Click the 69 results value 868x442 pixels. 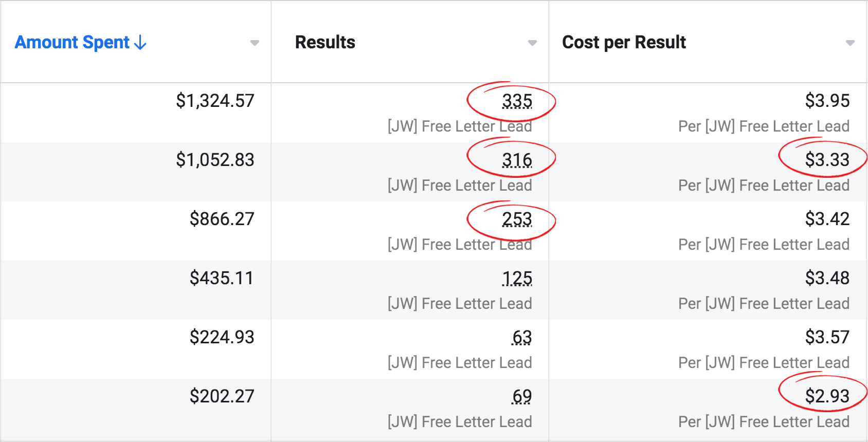coord(521,397)
